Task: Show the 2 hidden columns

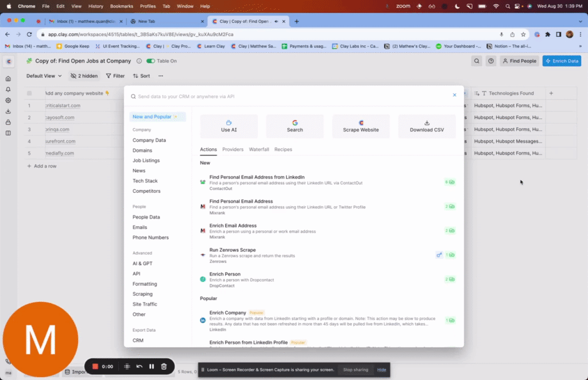Action: click(84, 76)
